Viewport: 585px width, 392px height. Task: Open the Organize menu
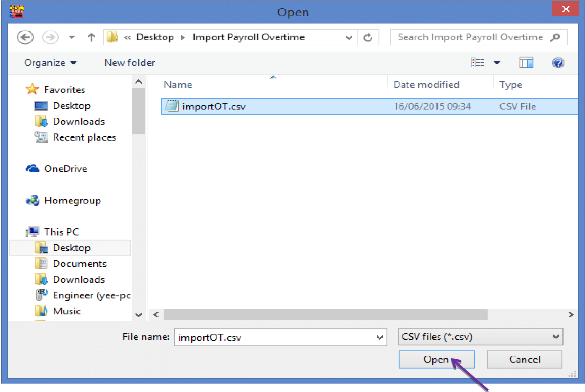50,63
